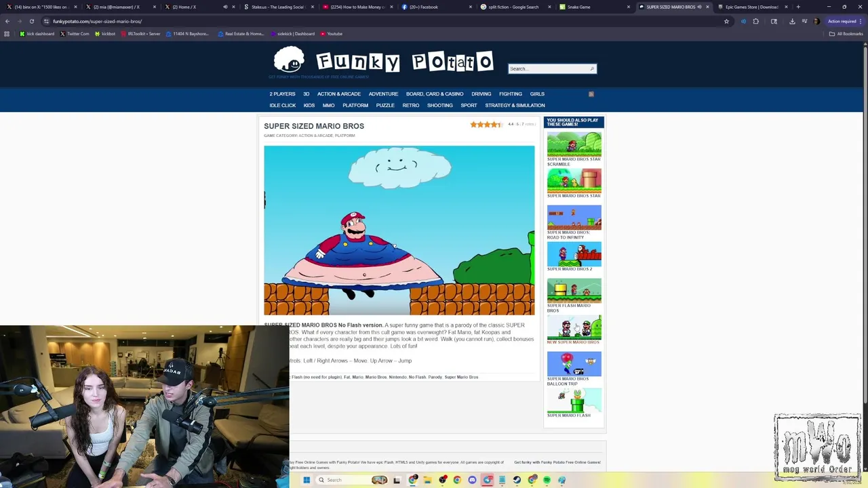Open Super Mario Bros 2 thumbnail
Viewport: 868px width, 488px height.
pos(574,253)
